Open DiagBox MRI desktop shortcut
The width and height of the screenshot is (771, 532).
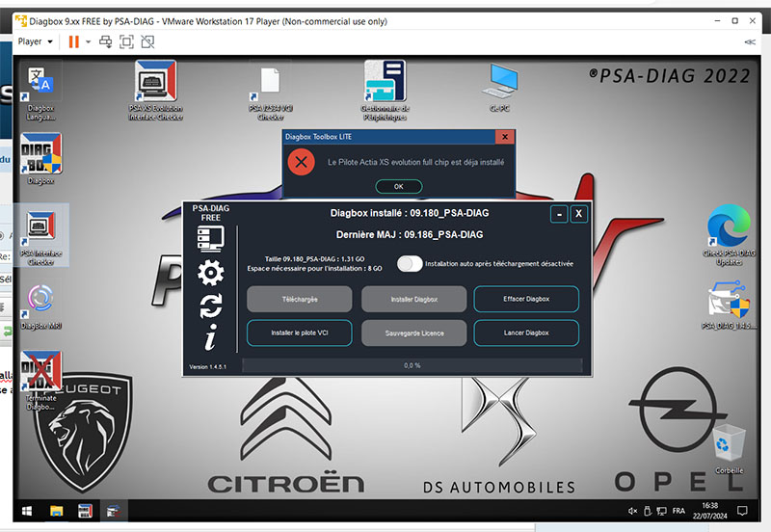click(40, 306)
